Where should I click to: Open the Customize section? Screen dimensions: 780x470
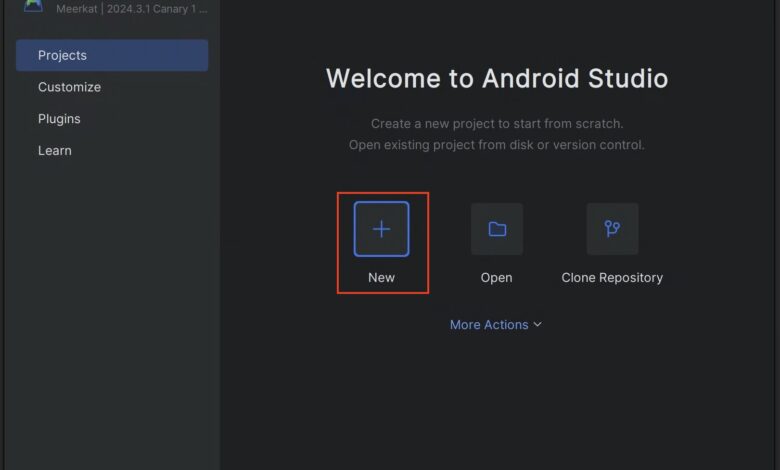(x=69, y=87)
